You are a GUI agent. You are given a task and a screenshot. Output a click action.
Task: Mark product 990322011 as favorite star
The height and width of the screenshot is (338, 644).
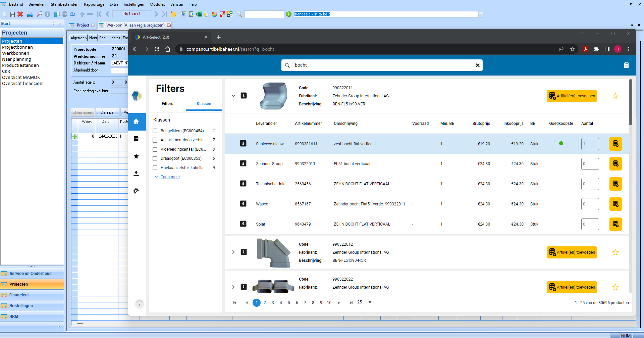point(615,96)
